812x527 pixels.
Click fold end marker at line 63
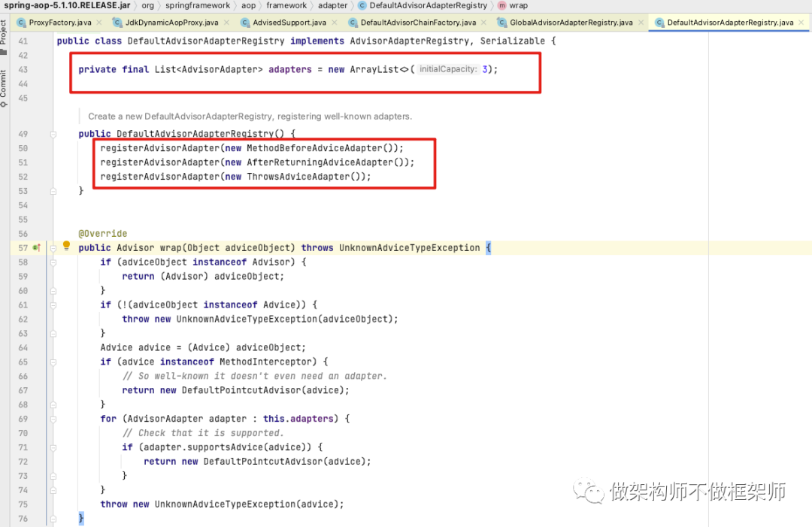pyautogui.click(x=53, y=333)
